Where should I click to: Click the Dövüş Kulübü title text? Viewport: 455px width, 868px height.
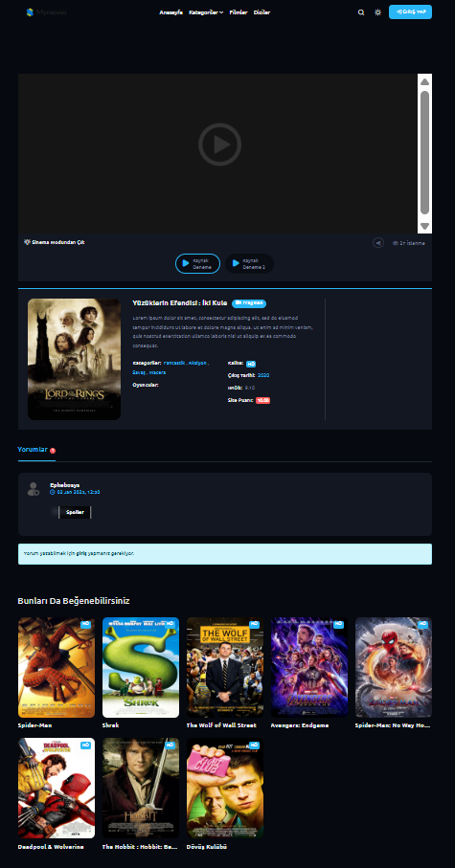[207, 846]
